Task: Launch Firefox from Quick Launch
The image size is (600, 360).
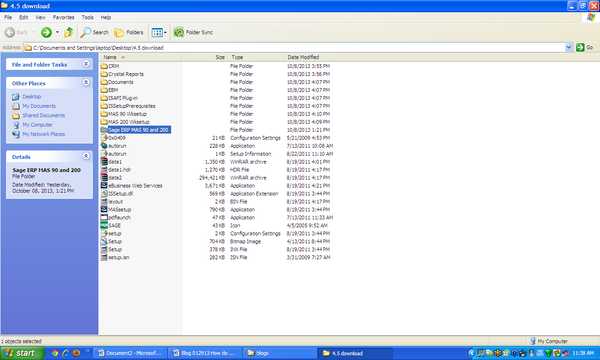Action: click(x=77, y=353)
